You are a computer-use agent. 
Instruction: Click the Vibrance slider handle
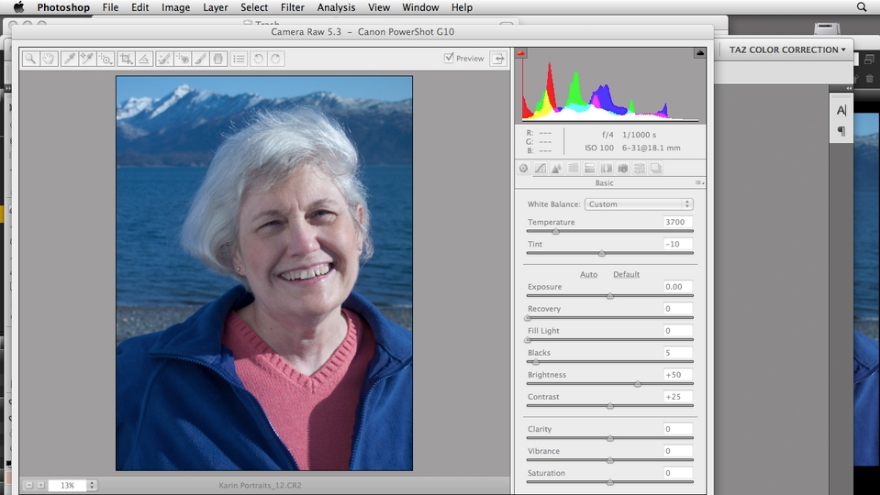[x=610, y=460]
